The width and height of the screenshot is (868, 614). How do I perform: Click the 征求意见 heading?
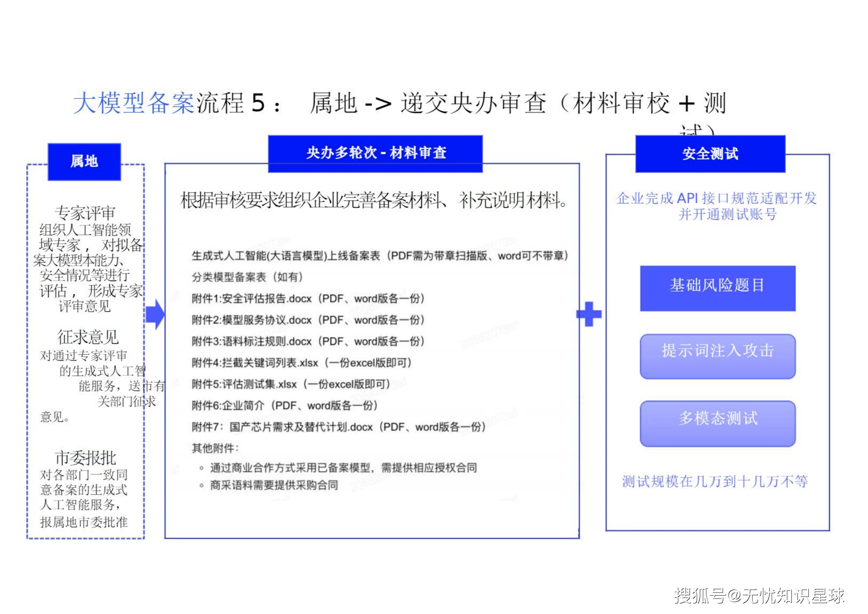88,337
